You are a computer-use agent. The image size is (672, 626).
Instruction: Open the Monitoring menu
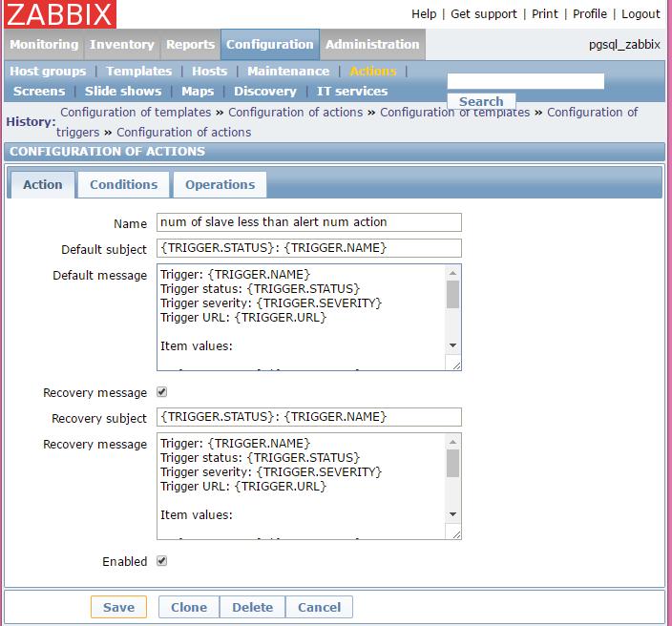(x=44, y=45)
